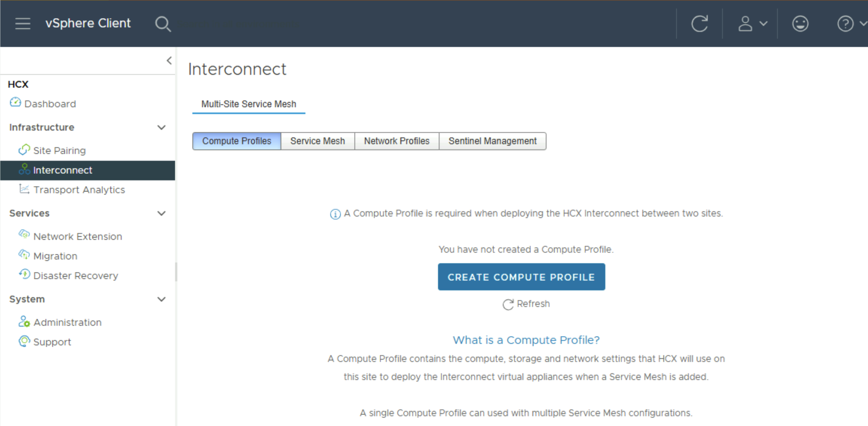Click the info icon beside Compute Profile notice

(335, 215)
